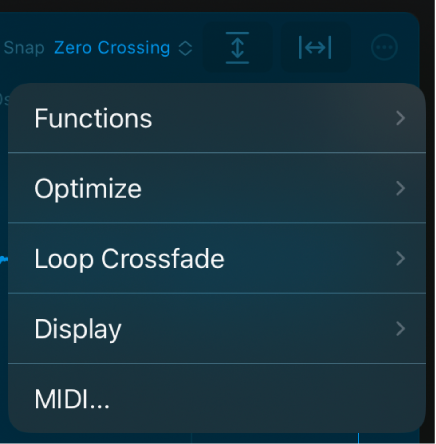436x444 pixels.
Task: Click the chevron next to Loop Crossfade
Action: (x=401, y=259)
